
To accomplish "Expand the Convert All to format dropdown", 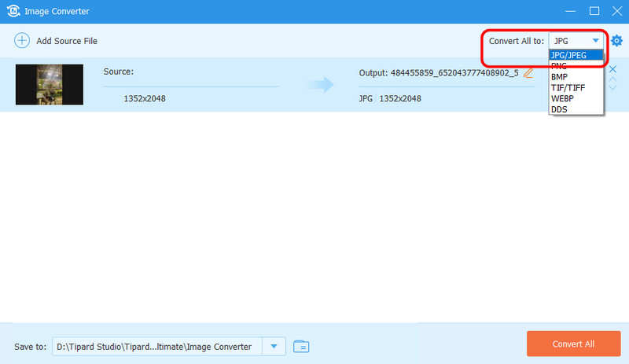I will [595, 40].
